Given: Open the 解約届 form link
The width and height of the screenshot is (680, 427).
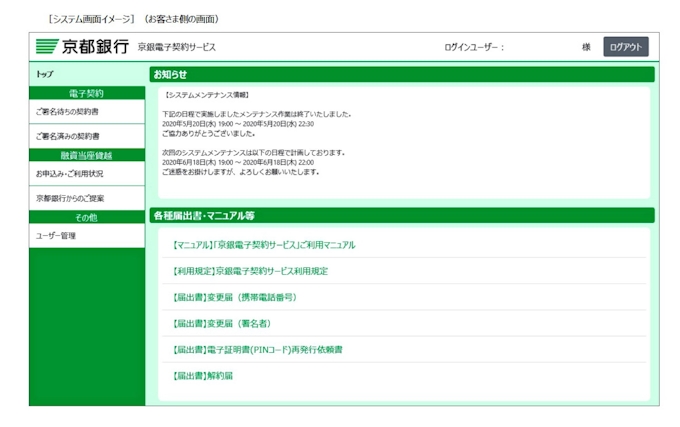Looking at the screenshot, I should [203, 375].
